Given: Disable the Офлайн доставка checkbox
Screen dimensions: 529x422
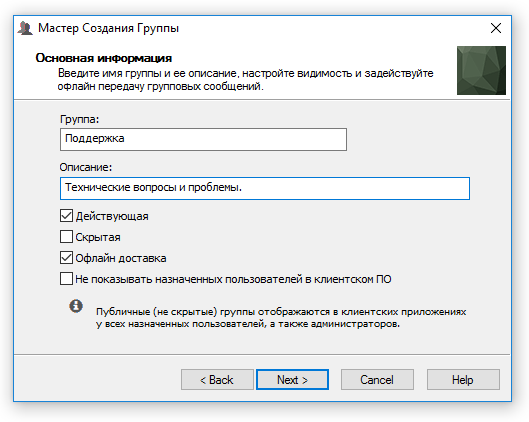Looking at the screenshot, I should [66, 258].
